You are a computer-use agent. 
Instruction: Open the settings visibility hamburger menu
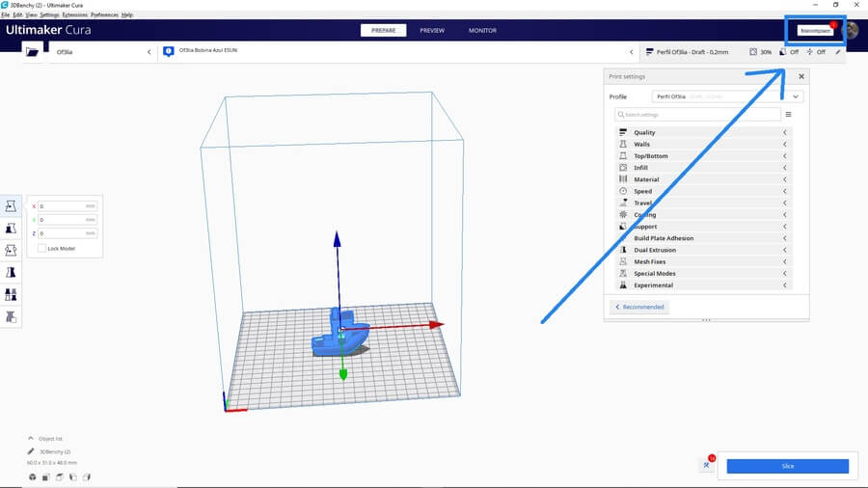coord(788,115)
